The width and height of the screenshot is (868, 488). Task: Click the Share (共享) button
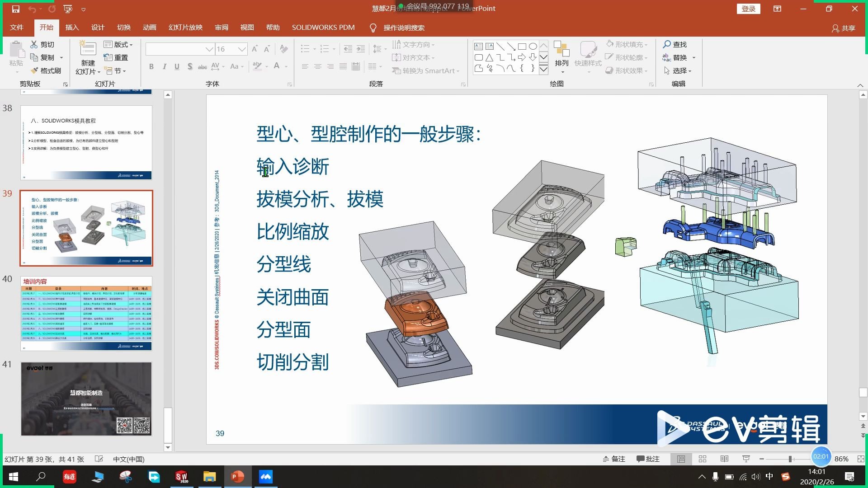(x=844, y=28)
